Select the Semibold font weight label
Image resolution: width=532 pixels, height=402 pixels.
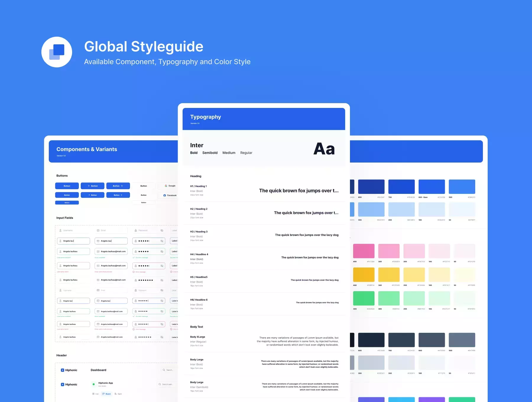pos(210,153)
